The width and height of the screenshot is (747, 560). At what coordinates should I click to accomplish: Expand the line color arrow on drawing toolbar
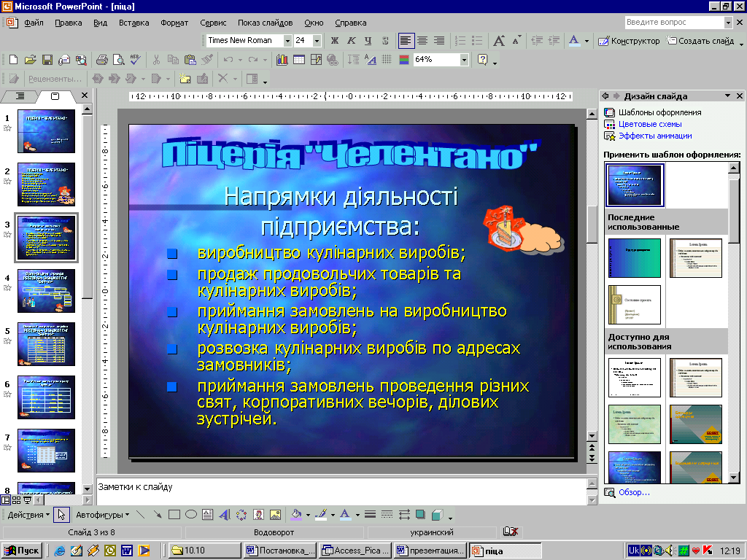(x=333, y=515)
